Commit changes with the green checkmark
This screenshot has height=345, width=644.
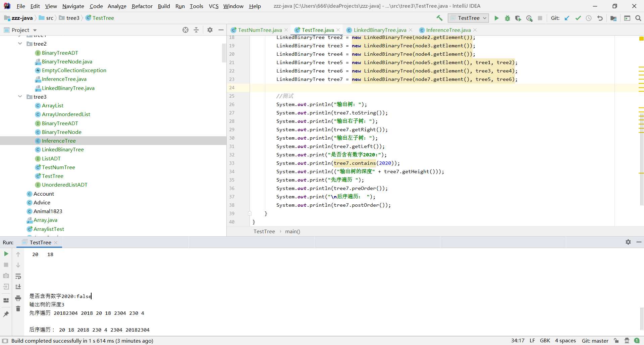pyautogui.click(x=578, y=18)
